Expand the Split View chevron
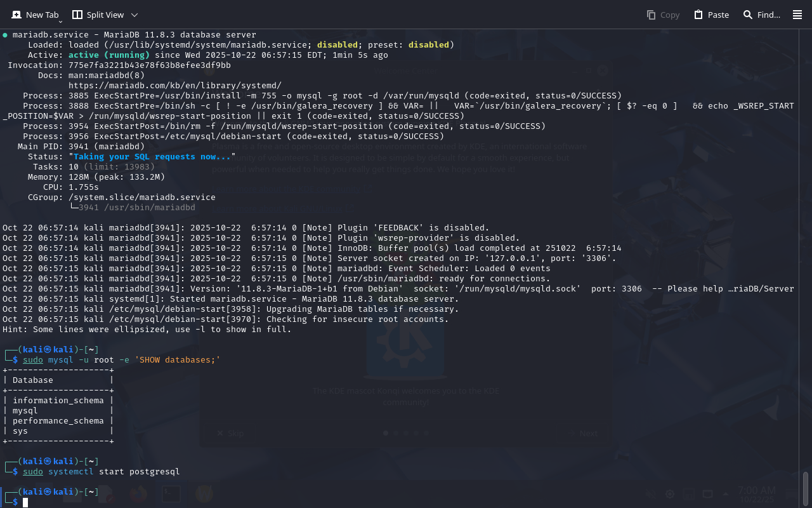The height and width of the screenshot is (508, 812). tap(134, 15)
